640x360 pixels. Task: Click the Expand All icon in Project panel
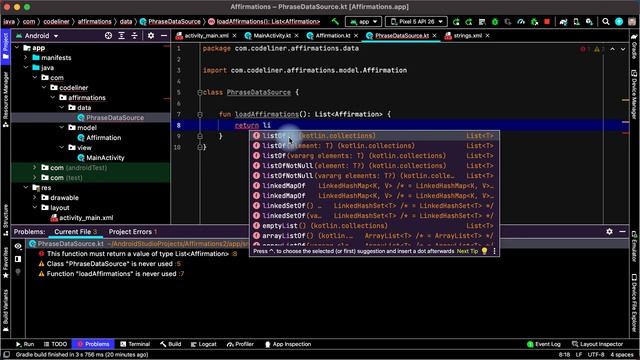click(121, 36)
